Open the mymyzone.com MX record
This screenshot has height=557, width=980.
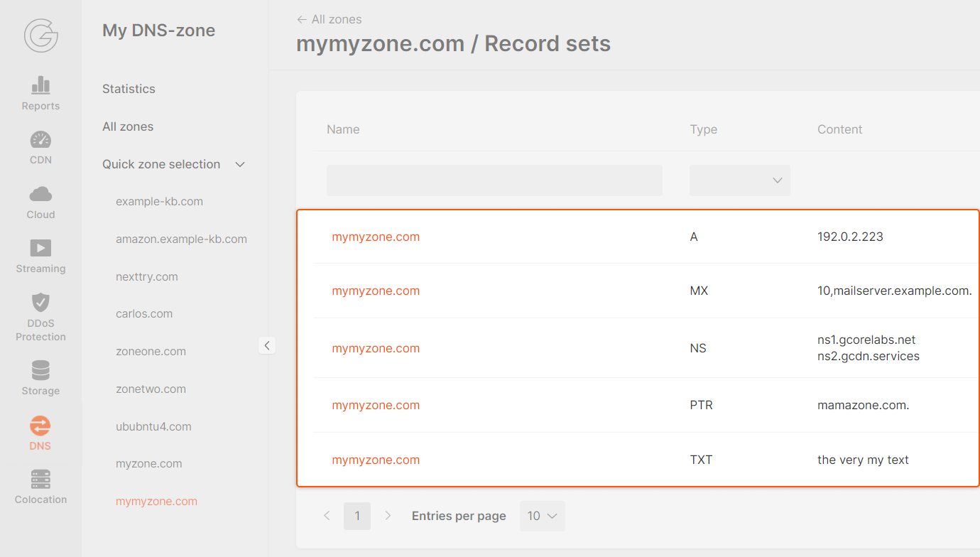click(376, 291)
